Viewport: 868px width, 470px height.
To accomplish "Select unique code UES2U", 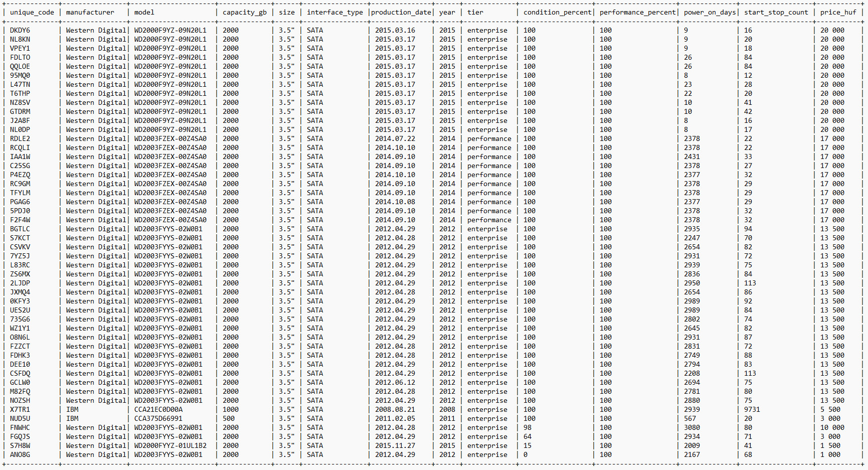I will [20, 310].
